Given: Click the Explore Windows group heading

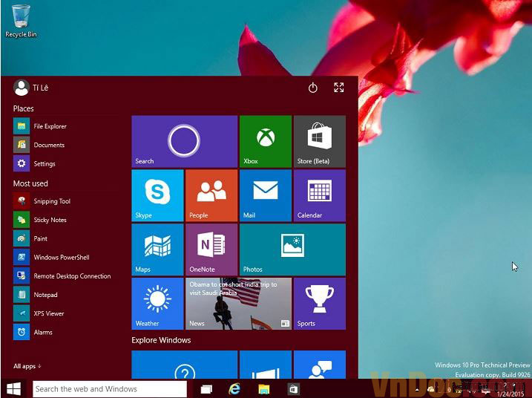Looking at the screenshot, I should click(161, 340).
